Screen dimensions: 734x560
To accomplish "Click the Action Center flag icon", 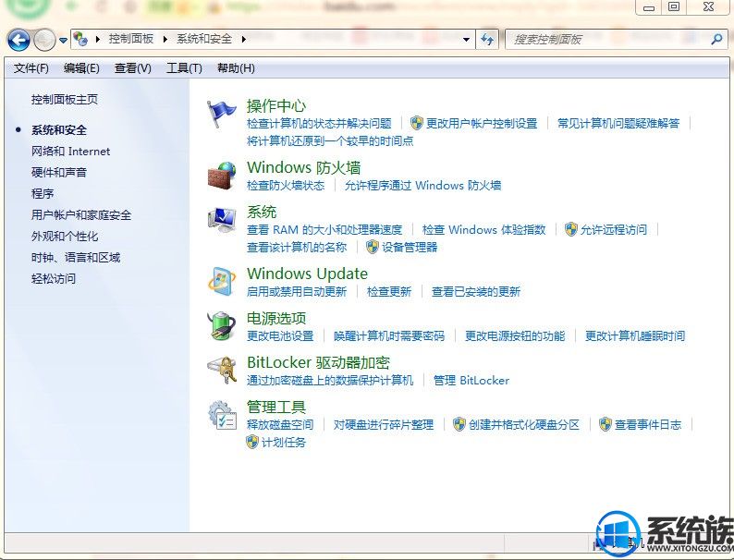I will (222, 114).
